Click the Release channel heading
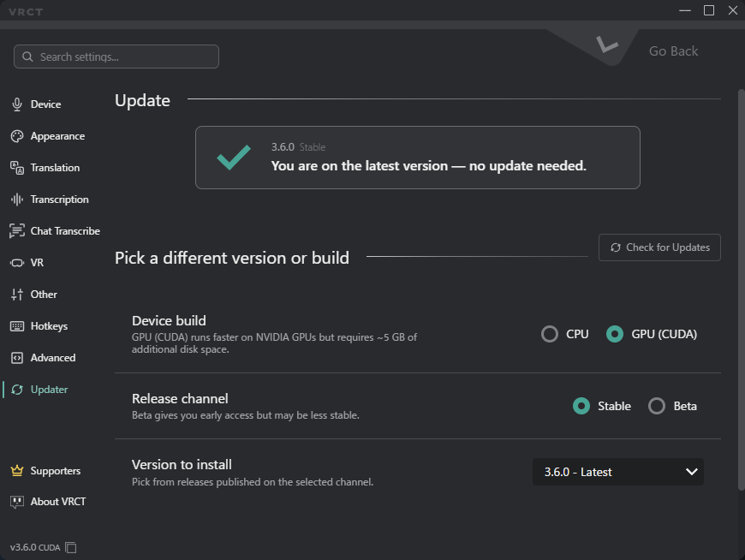 (x=180, y=398)
